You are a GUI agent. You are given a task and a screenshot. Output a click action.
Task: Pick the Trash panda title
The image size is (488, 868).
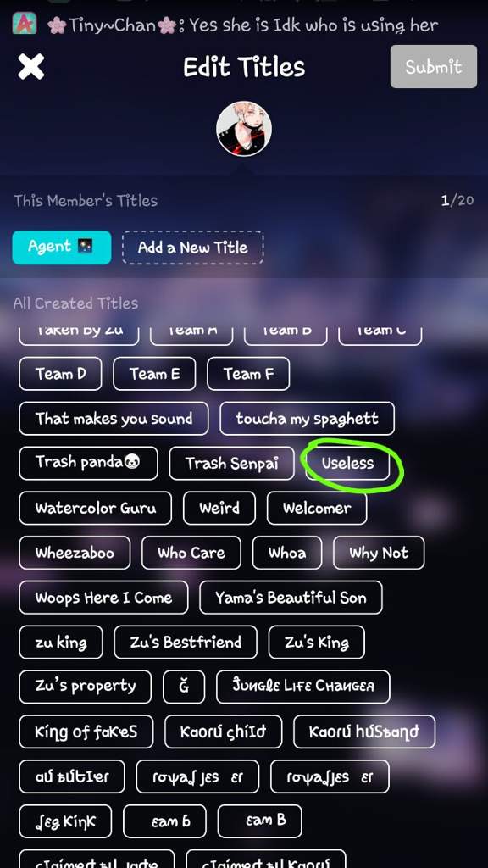click(x=88, y=464)
